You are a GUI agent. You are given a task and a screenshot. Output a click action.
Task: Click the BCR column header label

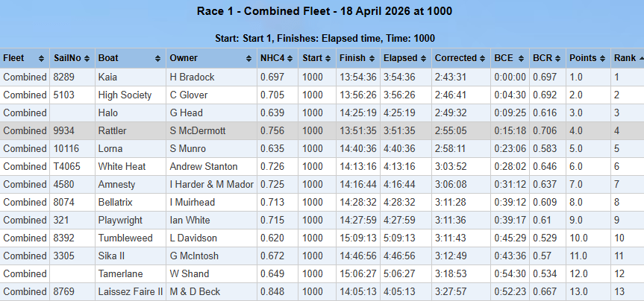[x=542, y=58]
